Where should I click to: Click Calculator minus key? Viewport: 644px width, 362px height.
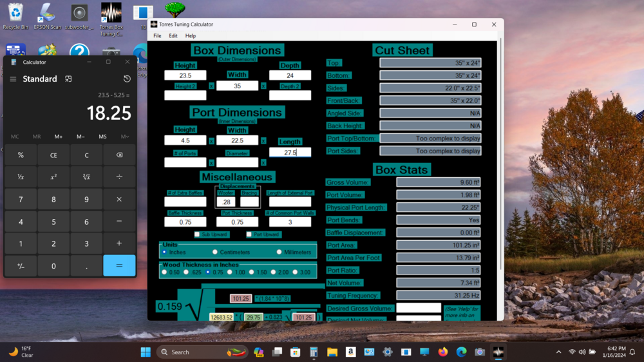[119, 222]
